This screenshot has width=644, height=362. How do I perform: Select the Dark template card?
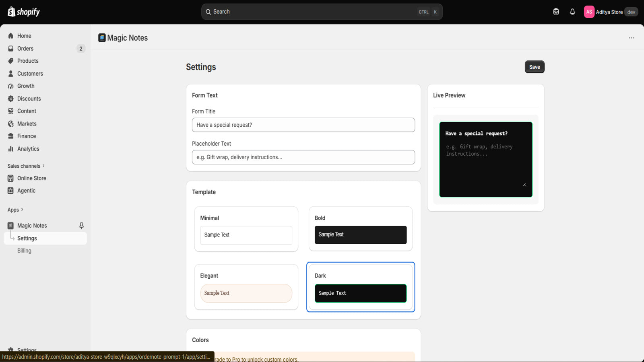pos(360,287)
